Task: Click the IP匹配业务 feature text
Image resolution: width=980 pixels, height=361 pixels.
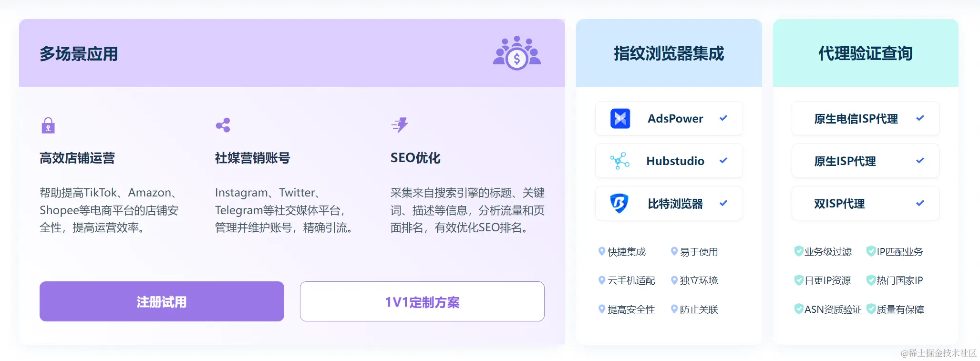Action: (900, 252)
